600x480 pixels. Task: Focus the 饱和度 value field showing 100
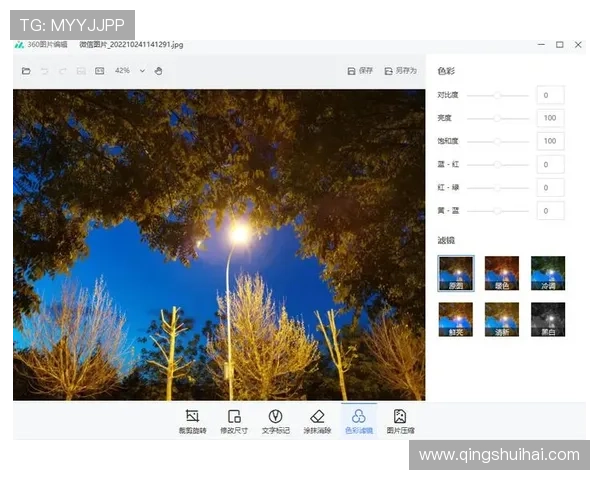550,141
